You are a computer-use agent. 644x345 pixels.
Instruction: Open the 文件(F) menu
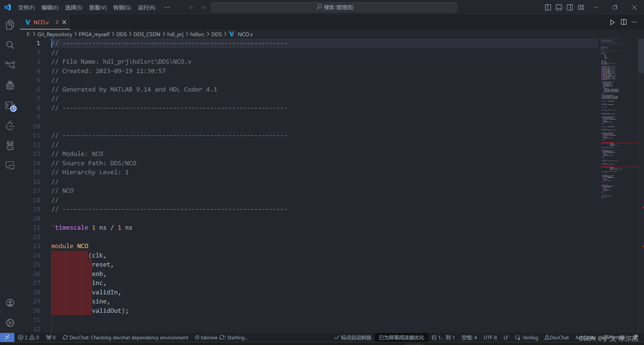[26, 7]
